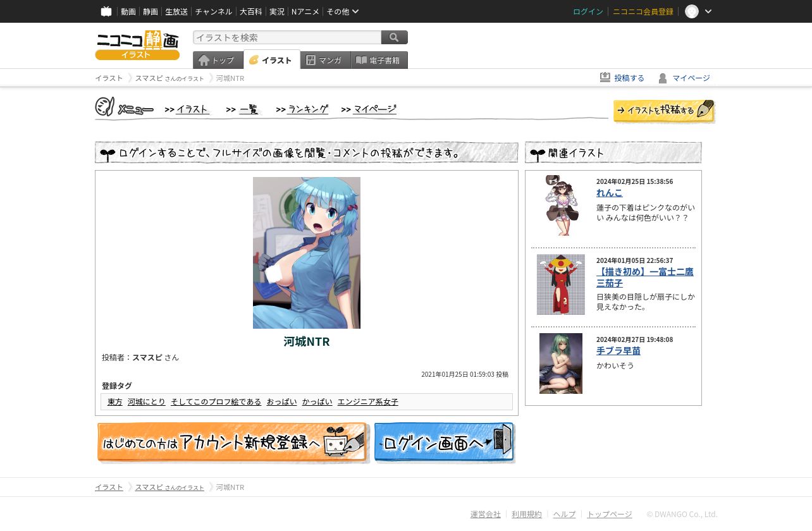Open the れんこ related thumbnail
This screenshot has width=812, height=531.
tap(561, 205)
